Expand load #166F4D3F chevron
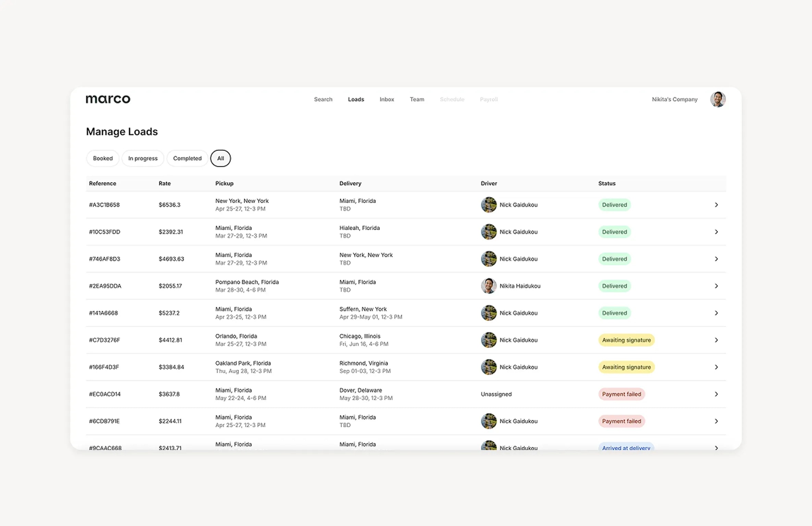Image resolution: width=812 pixels, height=526 pixels. 716,367
